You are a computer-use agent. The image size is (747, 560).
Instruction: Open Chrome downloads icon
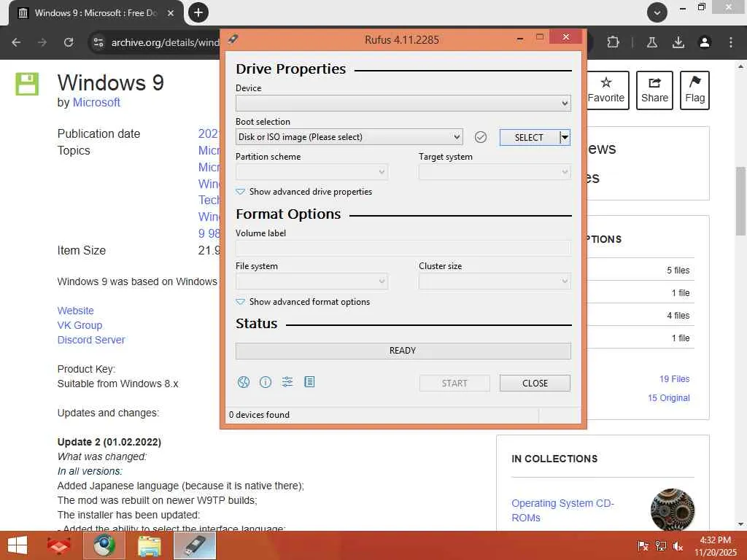tap(678, 42)
